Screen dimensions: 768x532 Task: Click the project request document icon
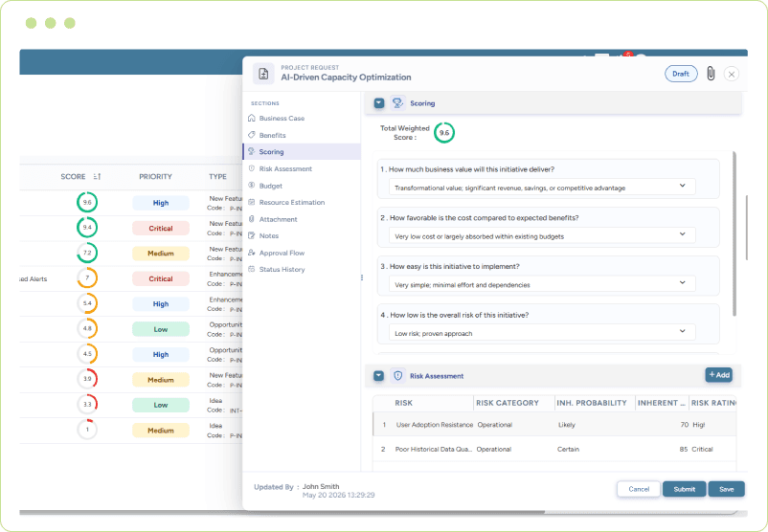pos(263,74)
